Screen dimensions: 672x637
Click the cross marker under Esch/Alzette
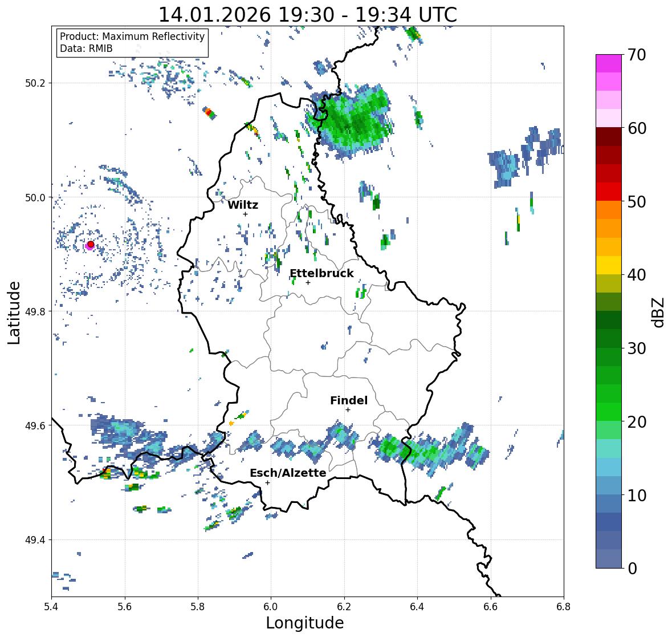pos(267,482)
